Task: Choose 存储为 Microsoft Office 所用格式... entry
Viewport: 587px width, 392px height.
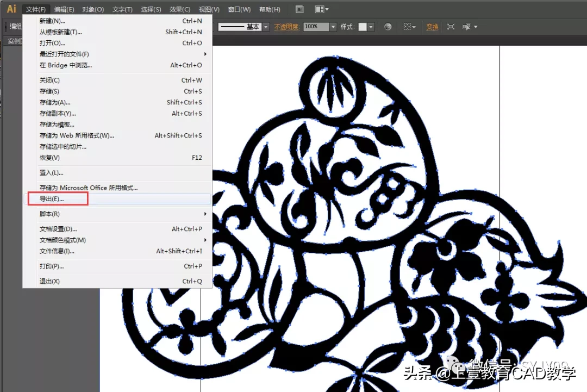Action: click(117, 188)
